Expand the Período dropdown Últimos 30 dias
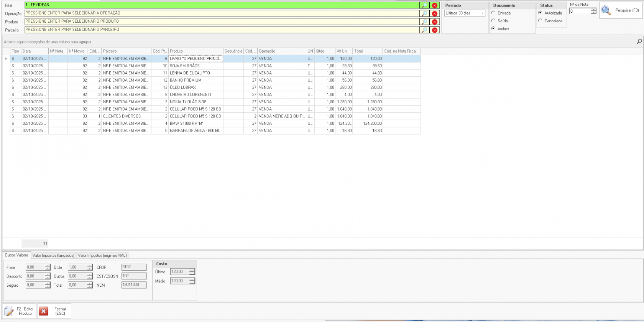Image resolution: width=644 pixels, height=322 pixels. (482, 13)
